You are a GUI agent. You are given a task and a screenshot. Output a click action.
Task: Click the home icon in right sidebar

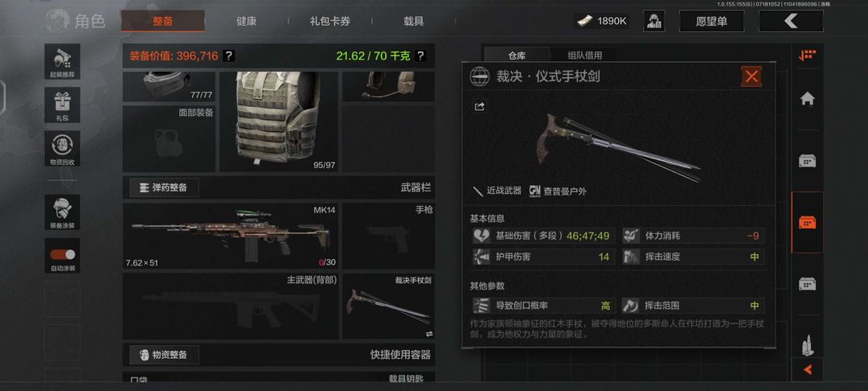[x=807, y=99]
